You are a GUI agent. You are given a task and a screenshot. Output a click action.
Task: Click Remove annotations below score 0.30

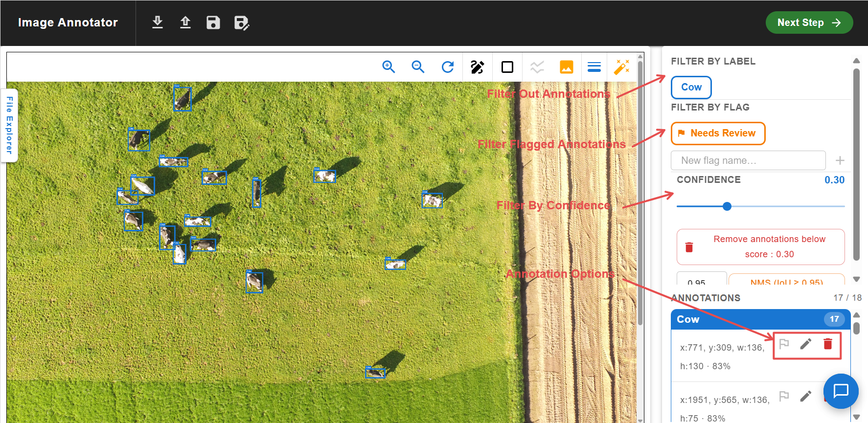click(x=761, y=247)
